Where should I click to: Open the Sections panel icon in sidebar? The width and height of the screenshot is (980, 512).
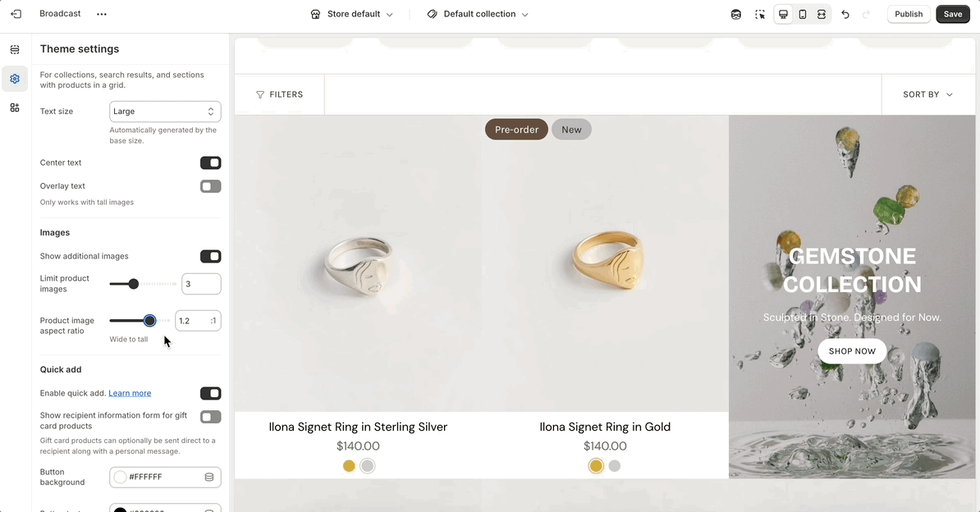point(15,50)
